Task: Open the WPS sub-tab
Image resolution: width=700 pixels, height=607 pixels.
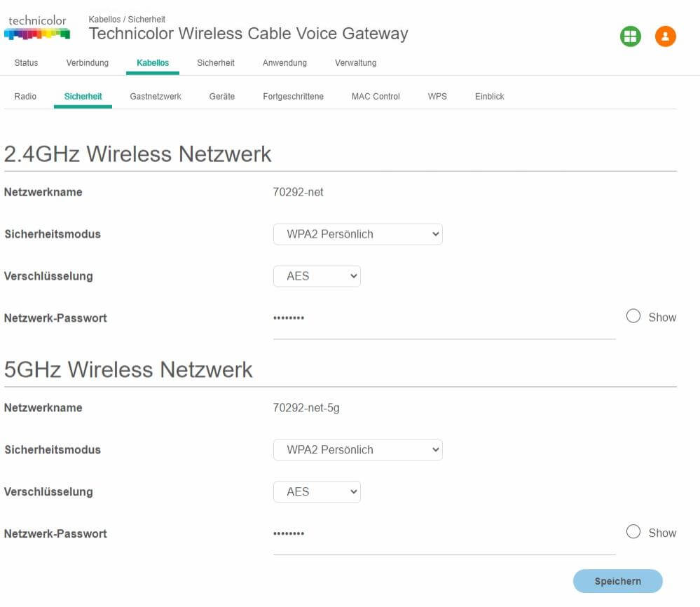Action: pos(437,97)
